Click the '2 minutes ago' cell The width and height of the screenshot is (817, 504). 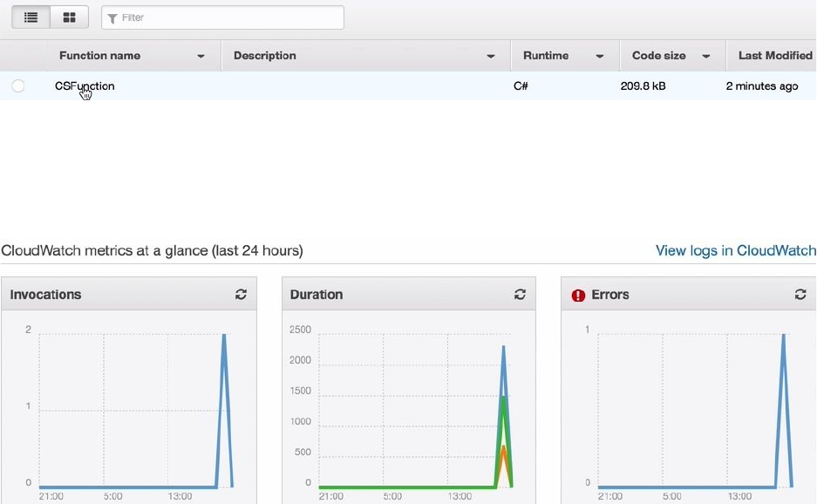pos(762,86)
